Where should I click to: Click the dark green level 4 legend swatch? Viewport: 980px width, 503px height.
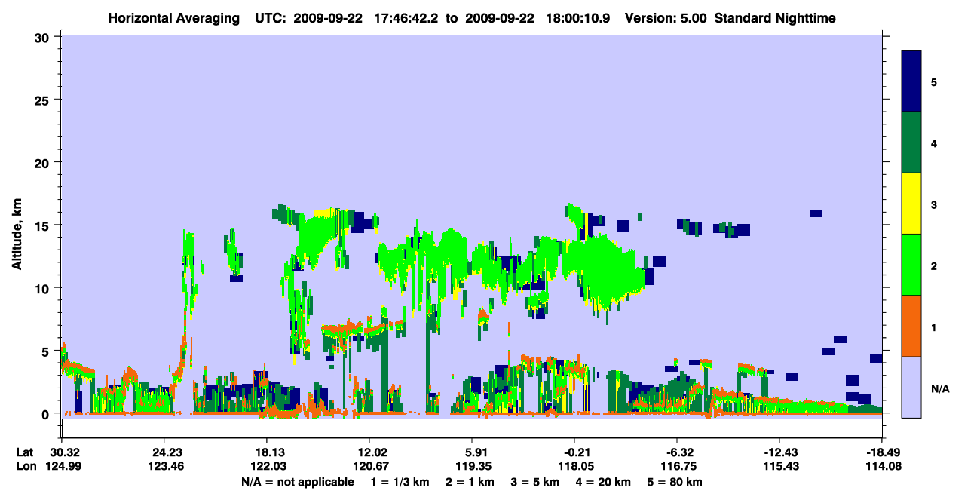click(911, 143)
